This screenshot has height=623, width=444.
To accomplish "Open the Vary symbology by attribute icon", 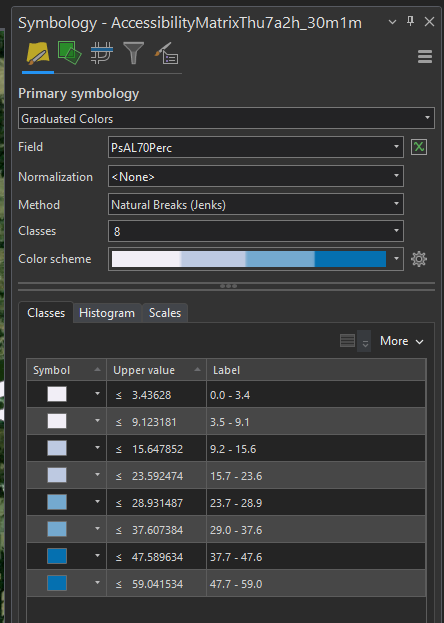I will tap(70, 53).
